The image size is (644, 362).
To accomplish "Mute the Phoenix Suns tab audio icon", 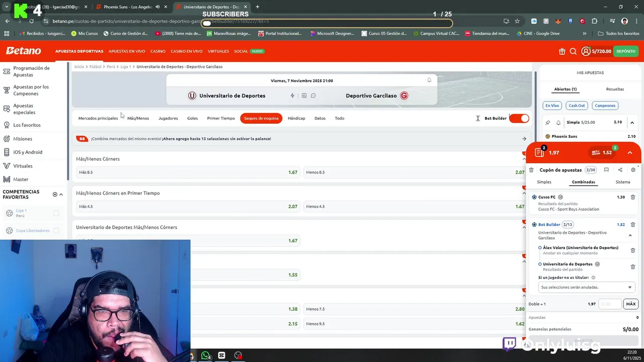I will (157, 7).
